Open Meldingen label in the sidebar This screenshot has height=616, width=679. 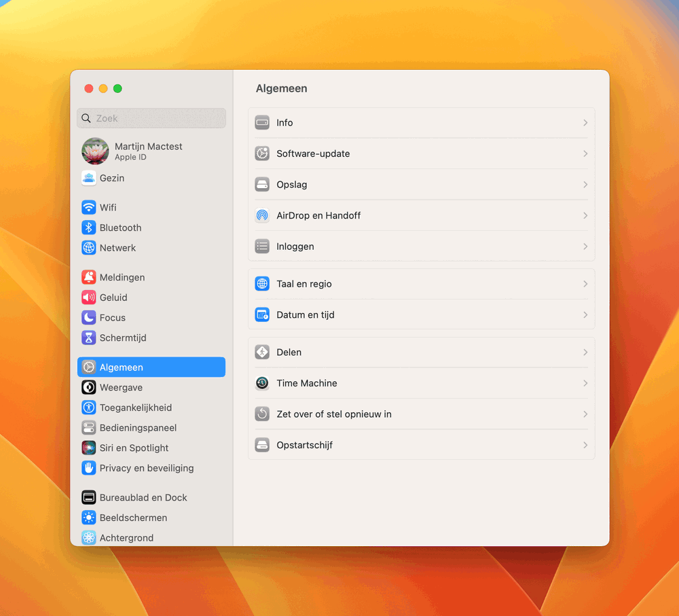(122, 277)
